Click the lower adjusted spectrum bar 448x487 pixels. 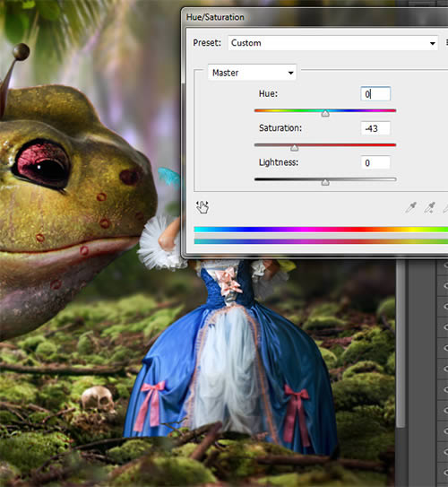tap(321, 241)
